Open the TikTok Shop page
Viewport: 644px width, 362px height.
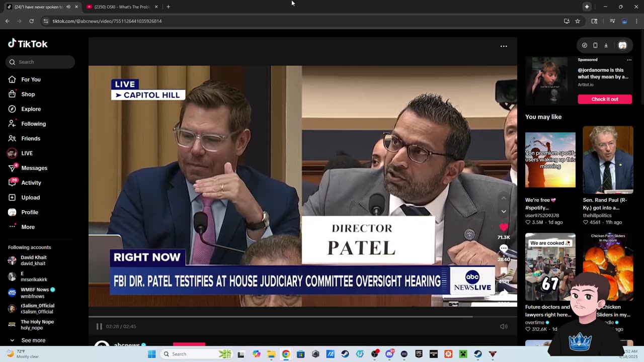pyautogui.click(x=28, y=94)
